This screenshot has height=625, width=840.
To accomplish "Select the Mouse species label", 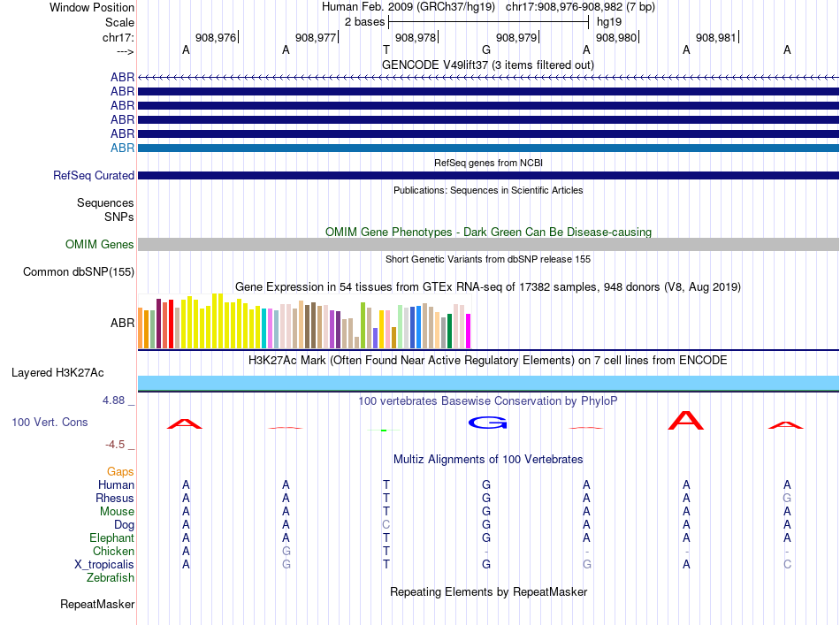I will (x=117, y=512).
